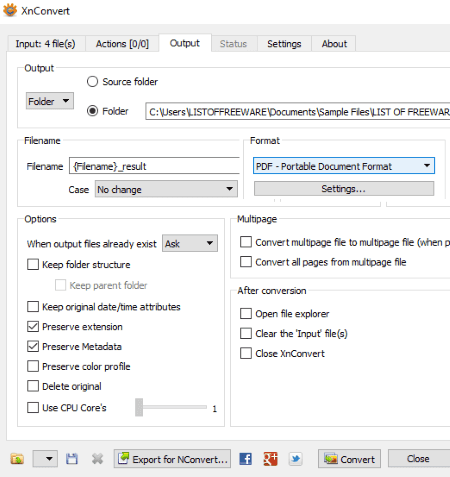This screenshot has height=477, width=450.
Task: Check Clear the 'Input' file(s) option
Action: coord(246,333)
